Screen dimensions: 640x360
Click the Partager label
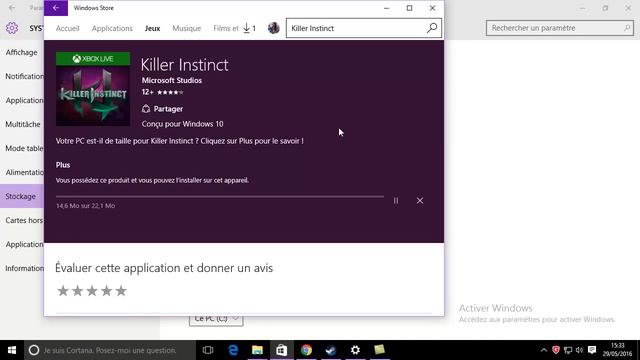tap(168, 109)
